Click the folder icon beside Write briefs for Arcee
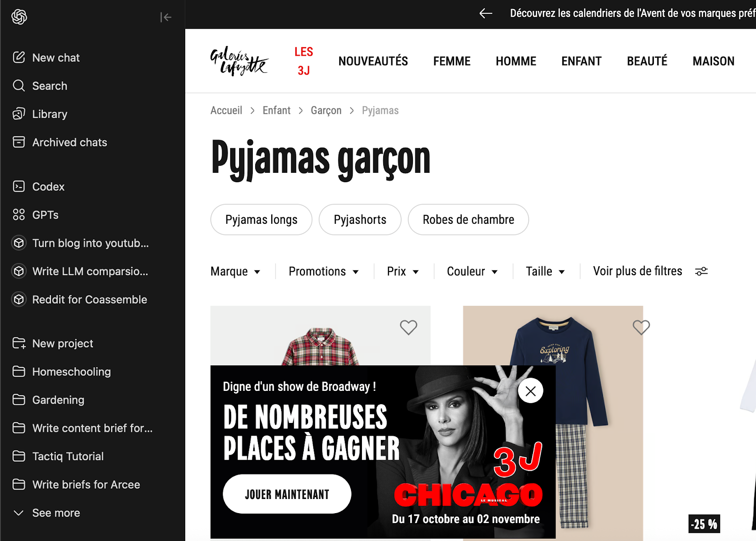This screenshot has height=541, width=756. (19, 484)
